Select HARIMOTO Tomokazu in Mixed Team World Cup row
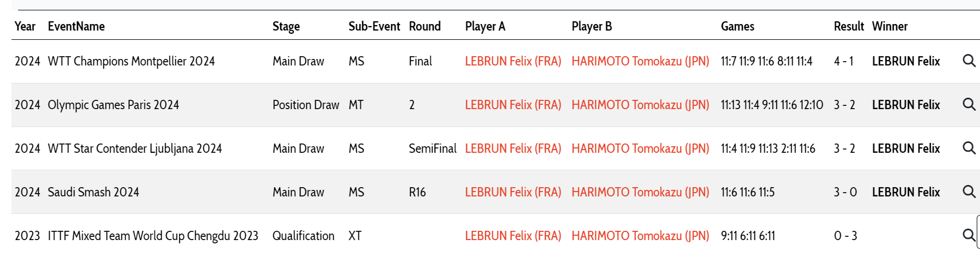The height and width of the screenshot is (257, 980). (x=640, y=236)
